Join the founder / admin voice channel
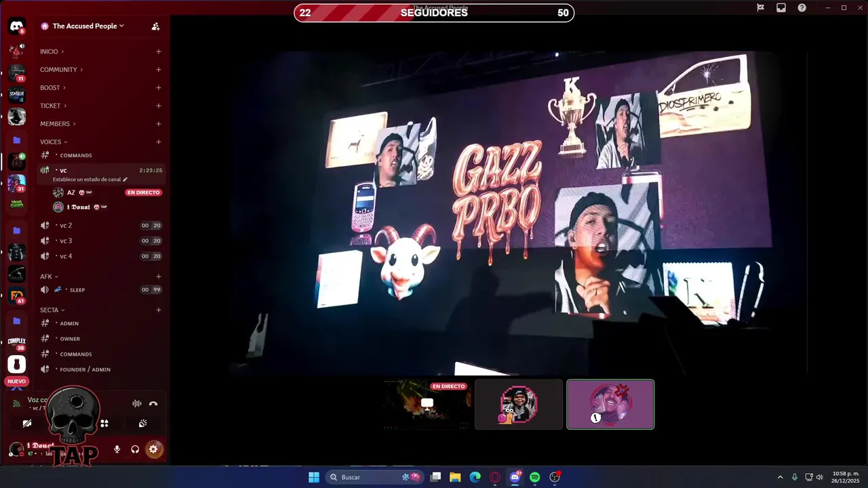The image size is (868, 488). [101, 369]
